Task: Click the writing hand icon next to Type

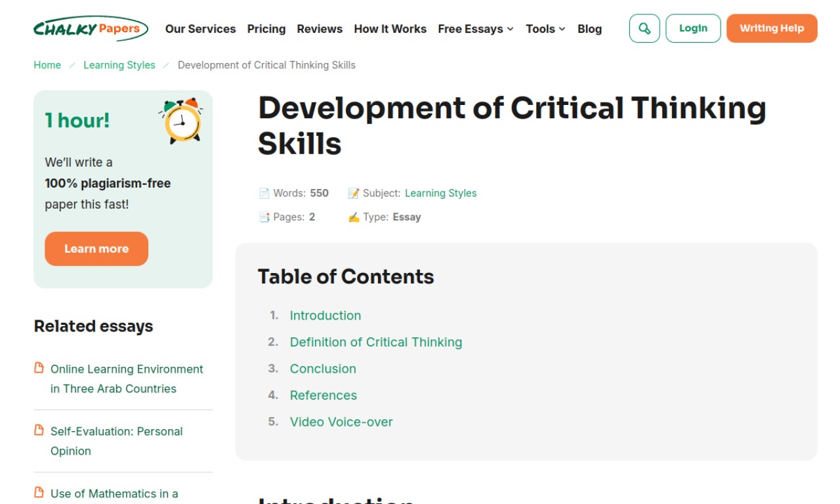Action: 354,217
